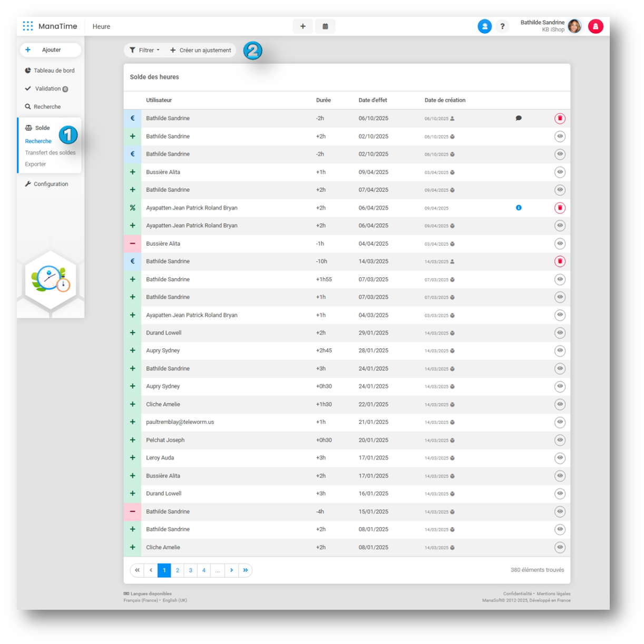This screenshot has width=644, height=644.
Task: View the paultremblay@teleworm.us entry details
Action: 560,422
